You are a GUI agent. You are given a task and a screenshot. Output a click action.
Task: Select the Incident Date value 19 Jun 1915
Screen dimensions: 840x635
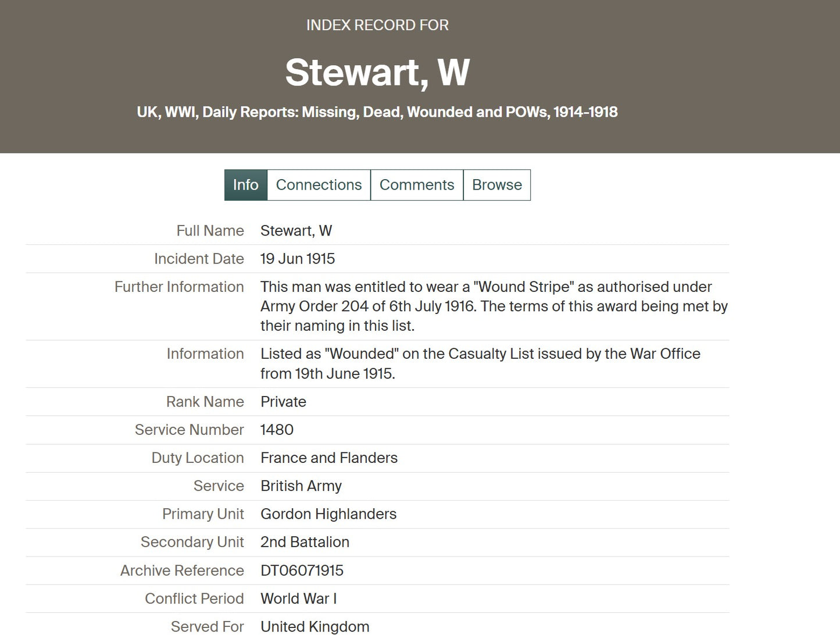[x=298, y=259]
